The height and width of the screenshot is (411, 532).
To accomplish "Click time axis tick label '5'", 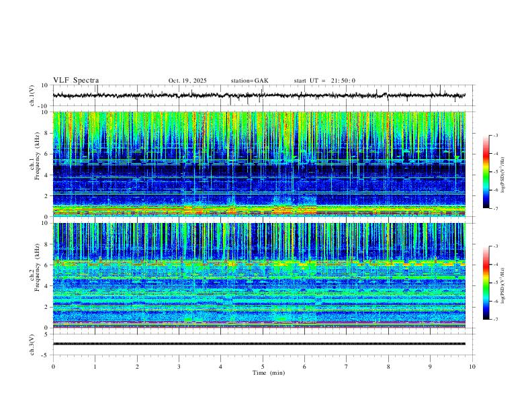I will [x=263, y=367].
